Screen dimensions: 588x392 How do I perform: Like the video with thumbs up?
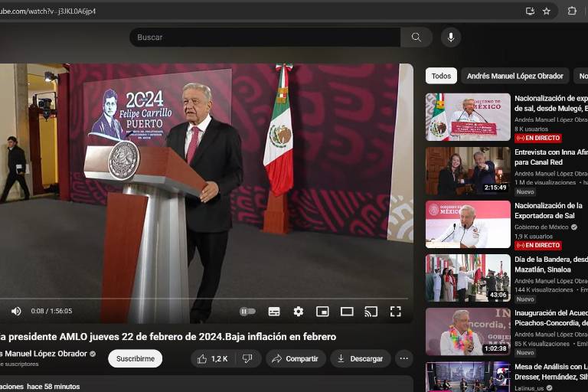pyautogui.click(x=213, y=359)
